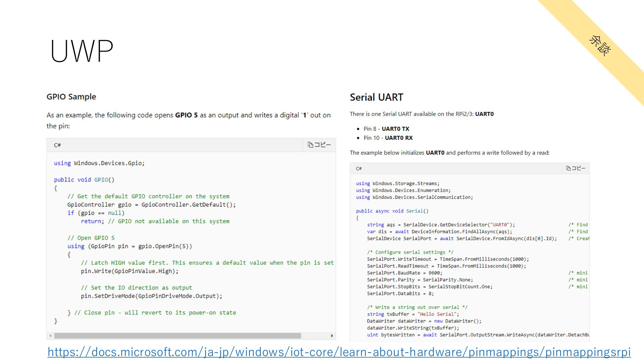The image size is (644, 362).
Task: Click the copy icon in Serial UART code header
Action: click(x=568, y=168)
